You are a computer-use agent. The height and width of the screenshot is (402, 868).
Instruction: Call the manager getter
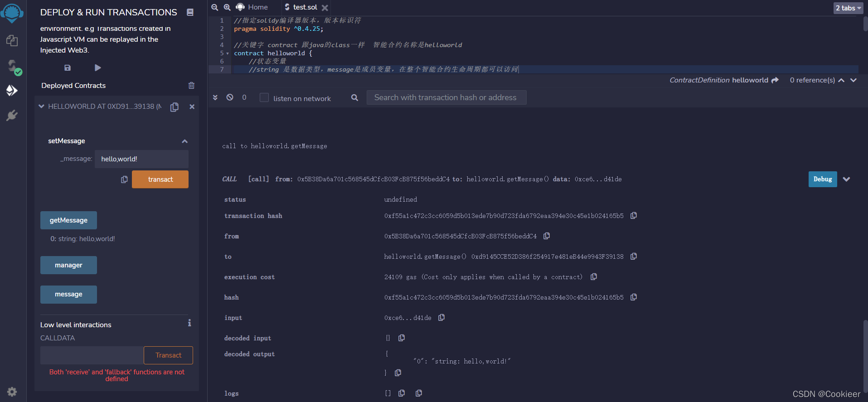68,265
